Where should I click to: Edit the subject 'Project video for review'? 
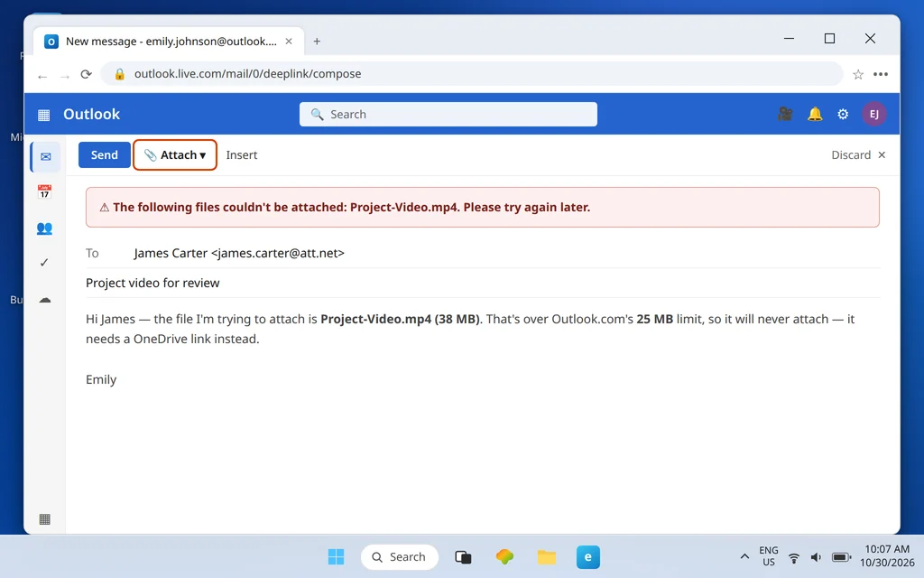coord(152,283)
